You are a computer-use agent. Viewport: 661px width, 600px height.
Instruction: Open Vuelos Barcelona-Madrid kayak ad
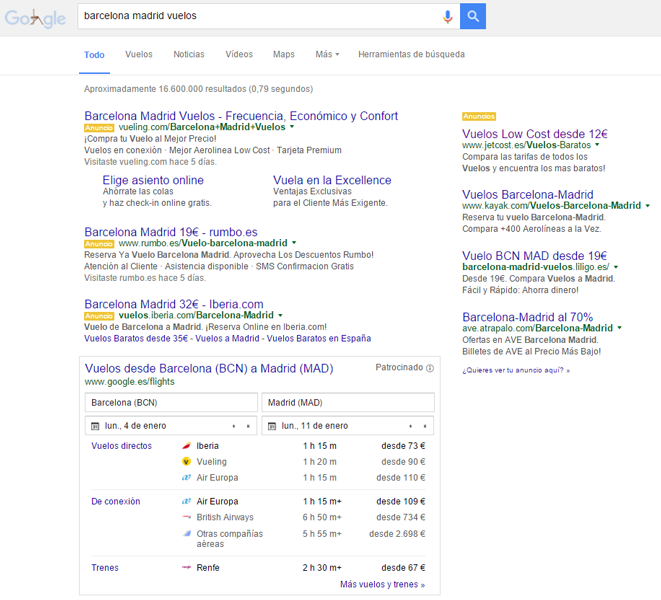[x=528, y=194]
